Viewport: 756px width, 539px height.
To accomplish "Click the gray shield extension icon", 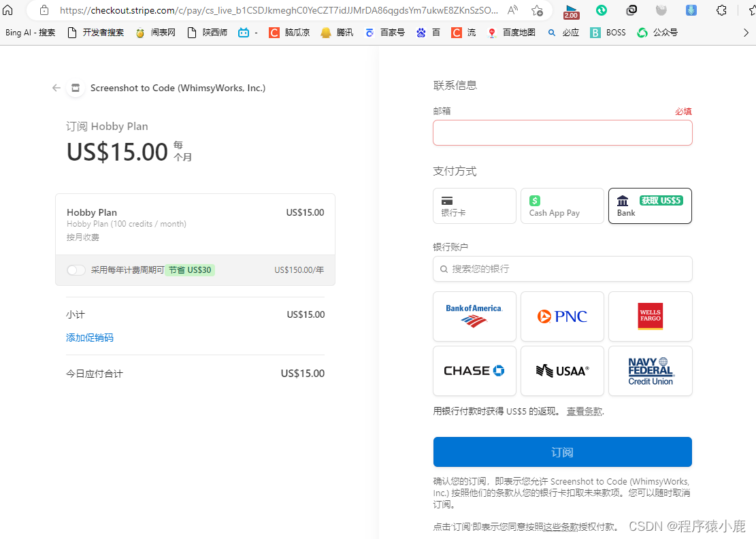I will 661,10.
